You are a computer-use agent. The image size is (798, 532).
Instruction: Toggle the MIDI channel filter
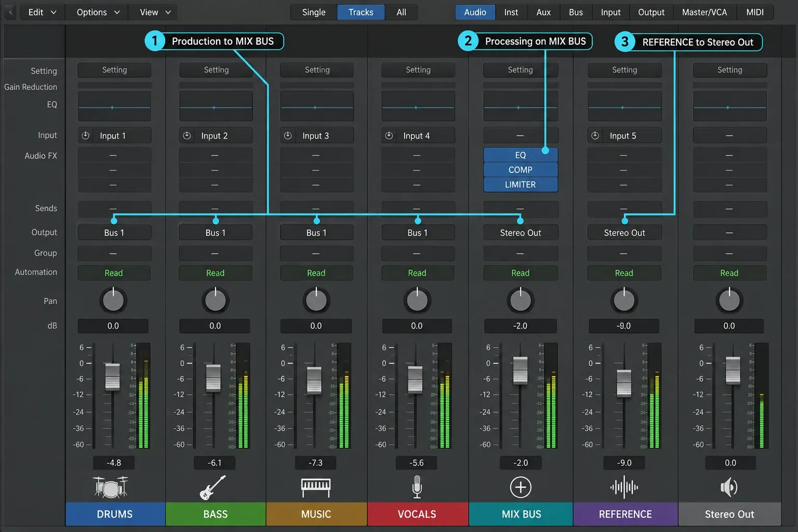(x=755, y=12)
